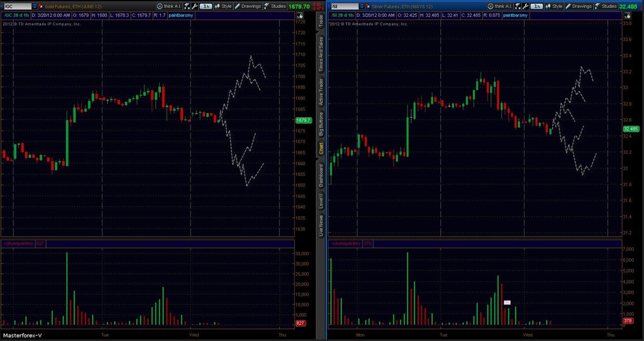Click the volumepaintmy label on the gold volume panel
Viewport: 644px width, 341px height.
tap(18, 243)
